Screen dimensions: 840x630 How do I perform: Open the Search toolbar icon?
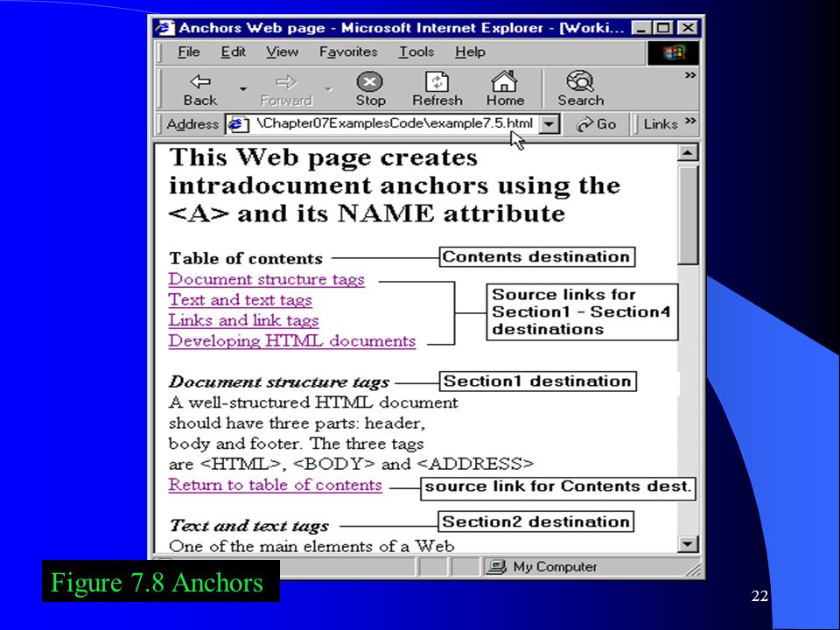point(580,81)
